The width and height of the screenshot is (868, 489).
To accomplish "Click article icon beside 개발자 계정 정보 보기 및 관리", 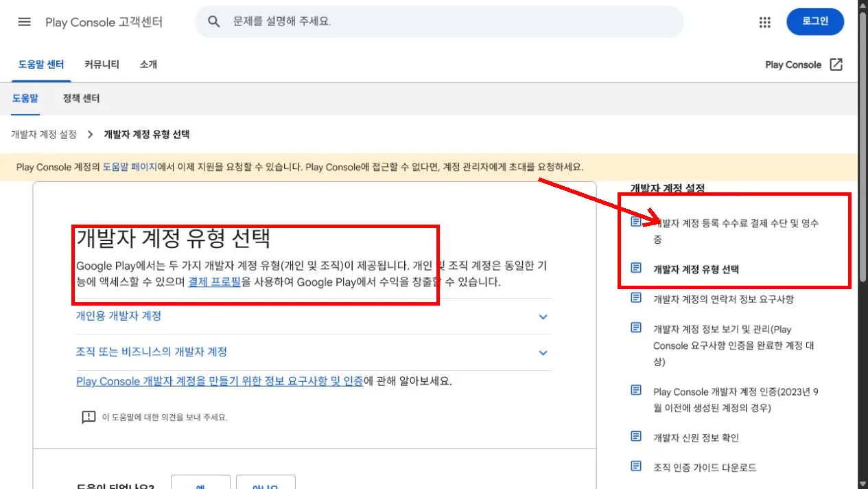I will click(637, 328).
